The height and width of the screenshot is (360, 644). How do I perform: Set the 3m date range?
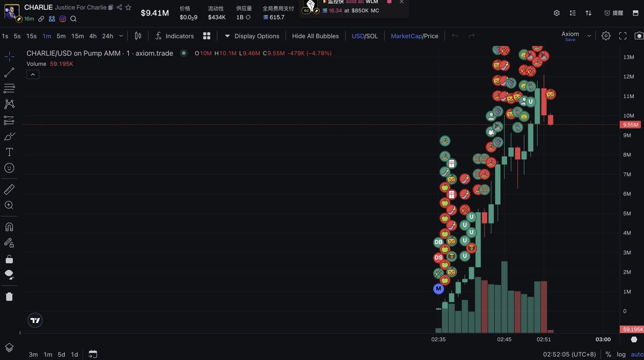(x=33, y=354)
